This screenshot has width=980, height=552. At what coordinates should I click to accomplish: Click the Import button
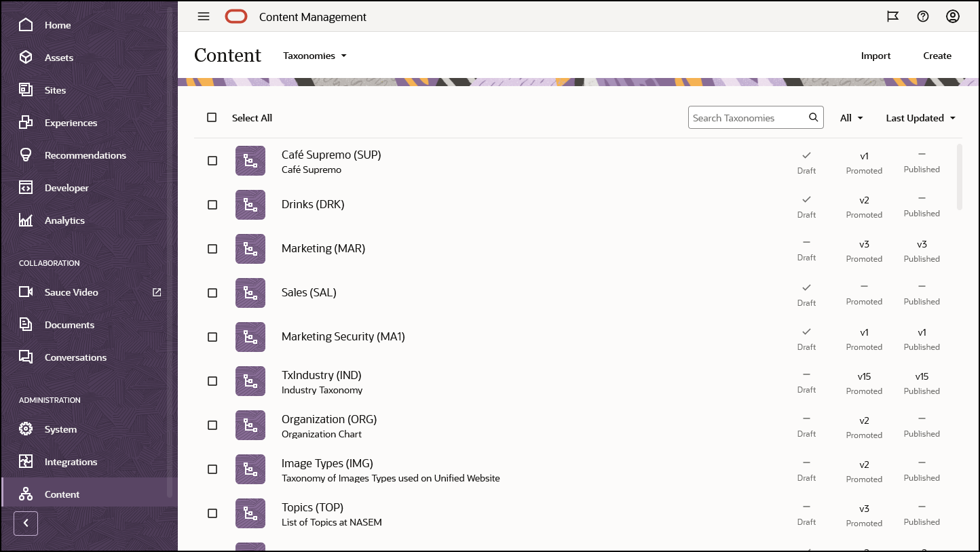(x=875, y=56)
